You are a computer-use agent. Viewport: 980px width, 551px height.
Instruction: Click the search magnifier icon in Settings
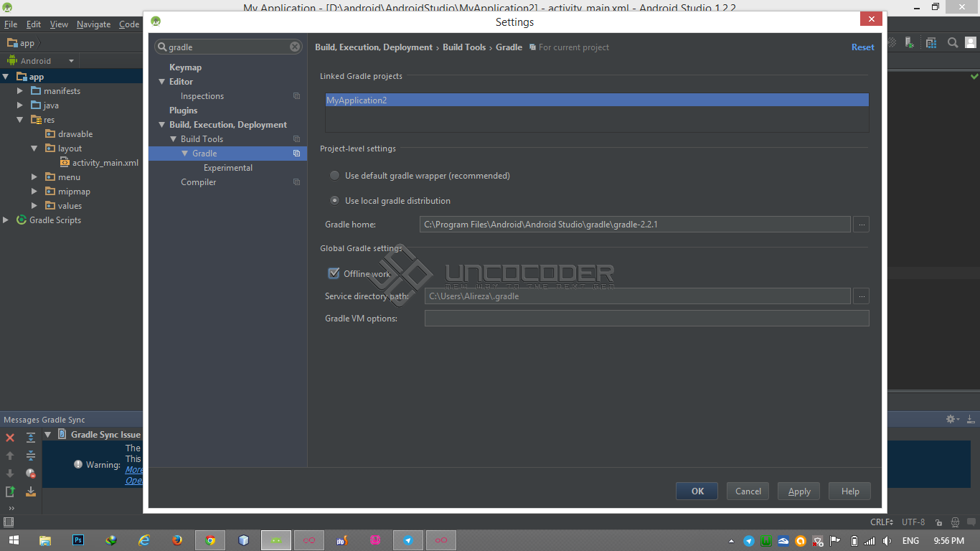[x=162, y=47]
